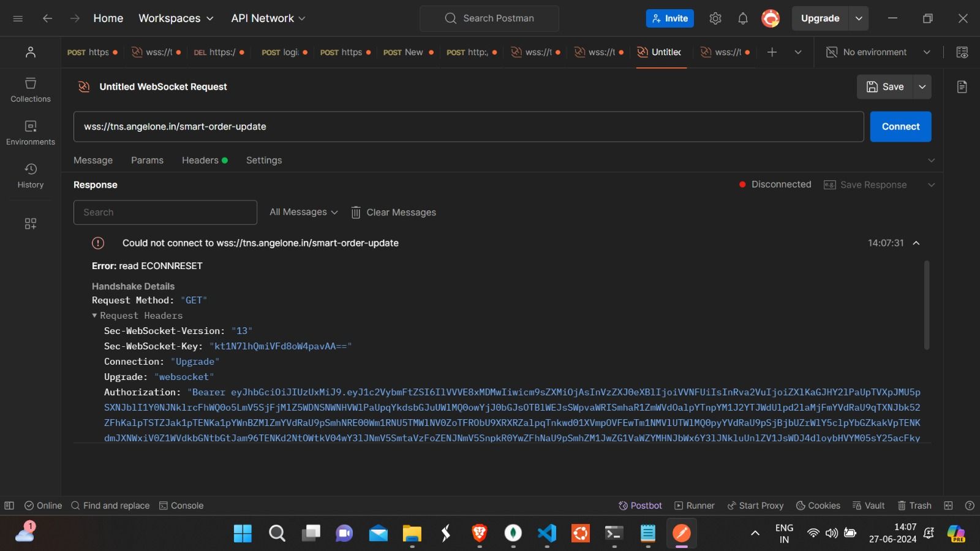Image resolution: width=980 pixels, height=551 pixels.
Task: Open the Console
Action: (181, 506)
